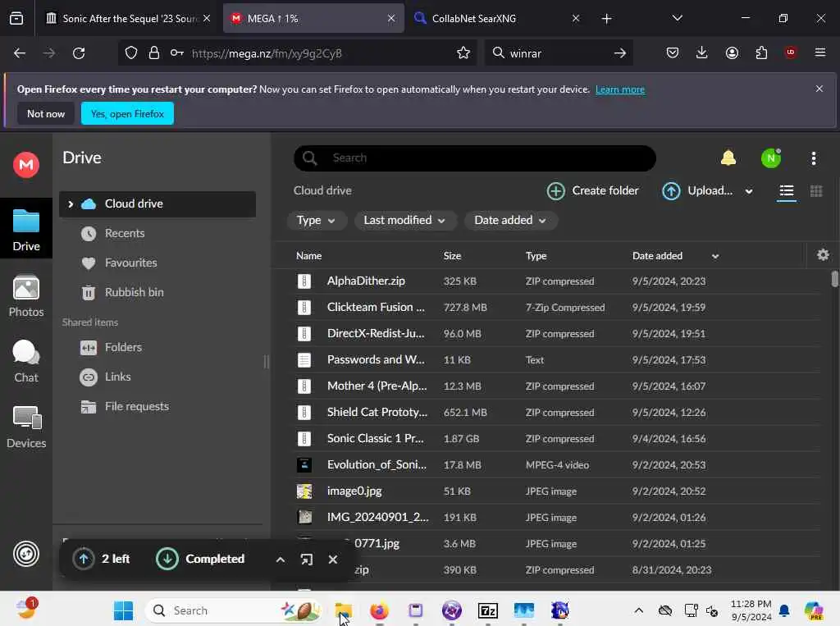The width and height of the screenshot is (840, 626).
Task: Click 'Yes, open Firefox' button
Action: click(127, 113)
